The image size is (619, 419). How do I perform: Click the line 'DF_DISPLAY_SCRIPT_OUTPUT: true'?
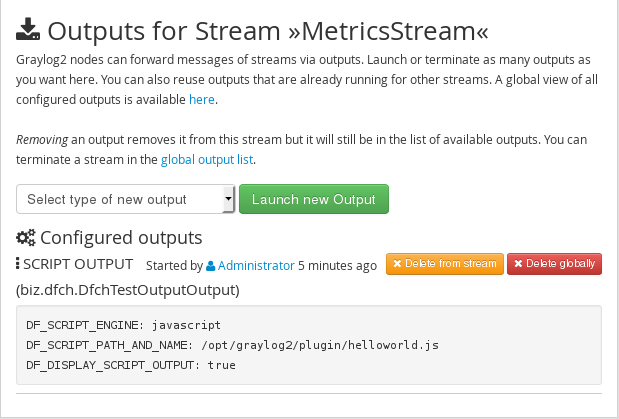pos(131,365)
